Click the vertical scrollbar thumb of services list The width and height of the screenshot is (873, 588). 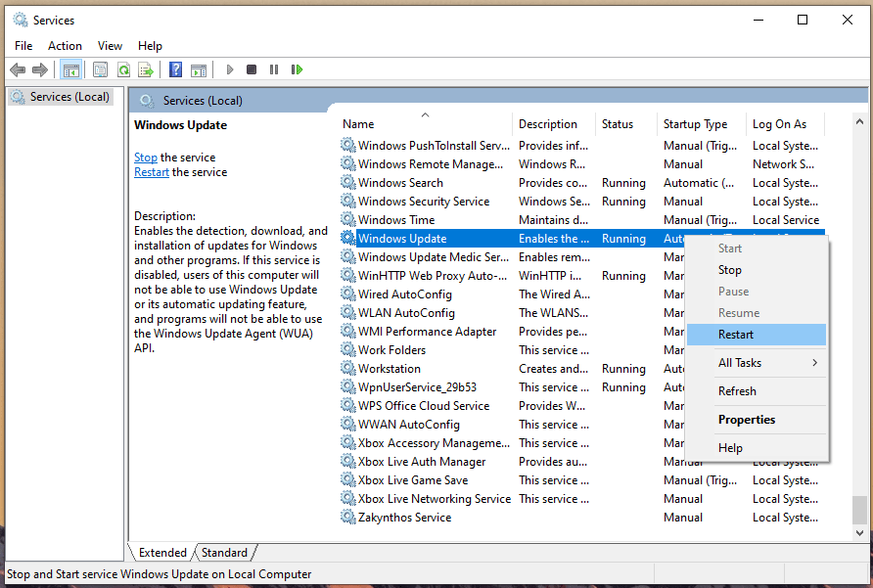[859, 510]
